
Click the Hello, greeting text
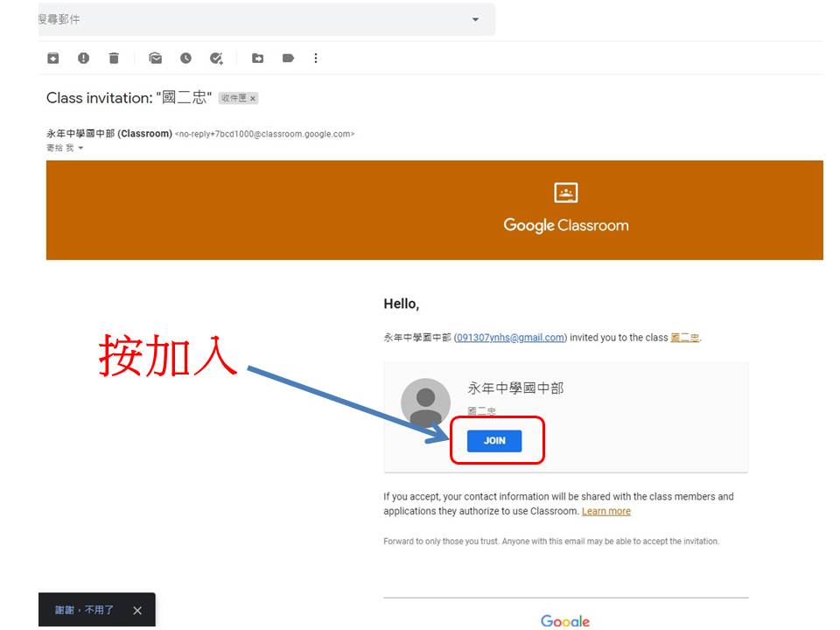(x=402, y=304)
